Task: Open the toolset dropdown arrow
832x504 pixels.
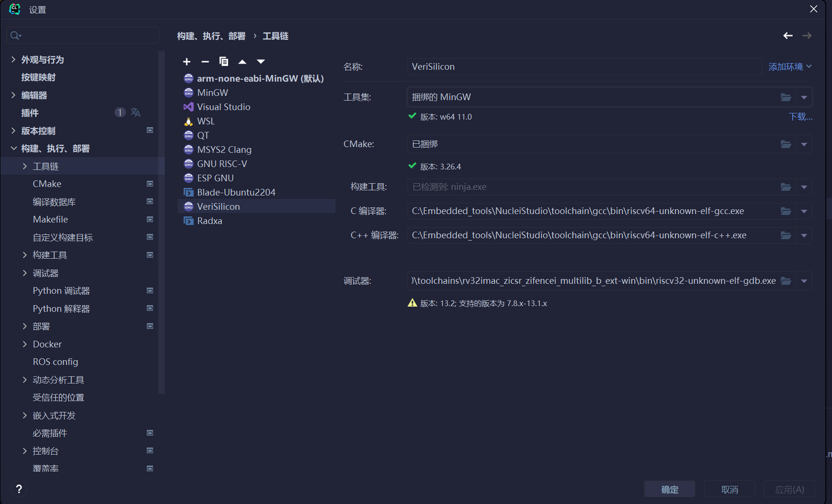Action: click(x=804, y=98)
